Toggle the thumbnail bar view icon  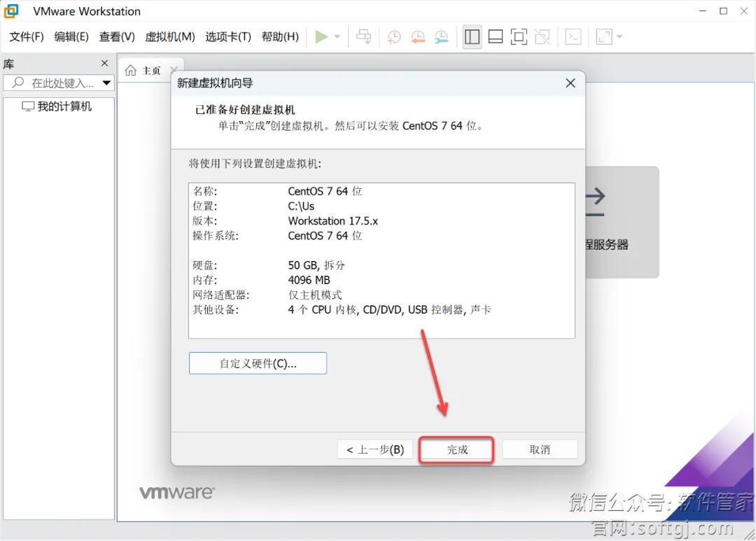pyautogui.click(x=495, y=36)
